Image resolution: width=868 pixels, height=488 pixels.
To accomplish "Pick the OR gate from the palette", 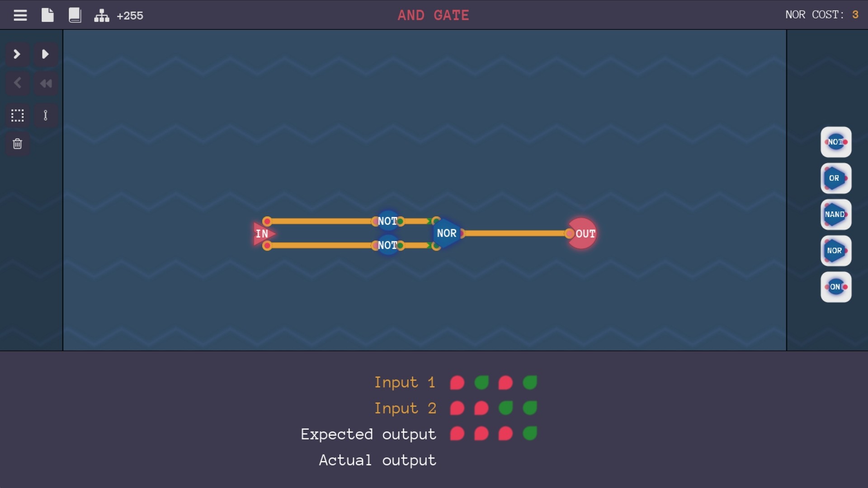I will pyautogui.click(x=836, y=178).
